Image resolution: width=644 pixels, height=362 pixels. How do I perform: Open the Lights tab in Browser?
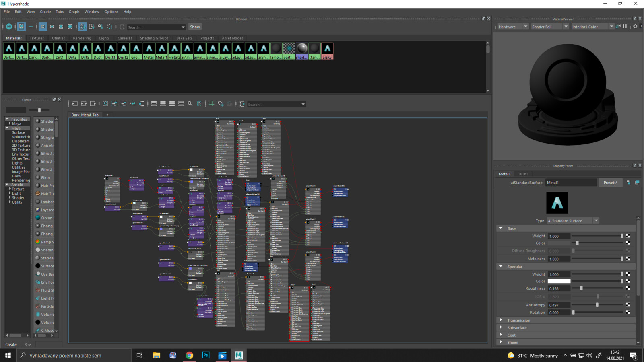tap(104, 38)
